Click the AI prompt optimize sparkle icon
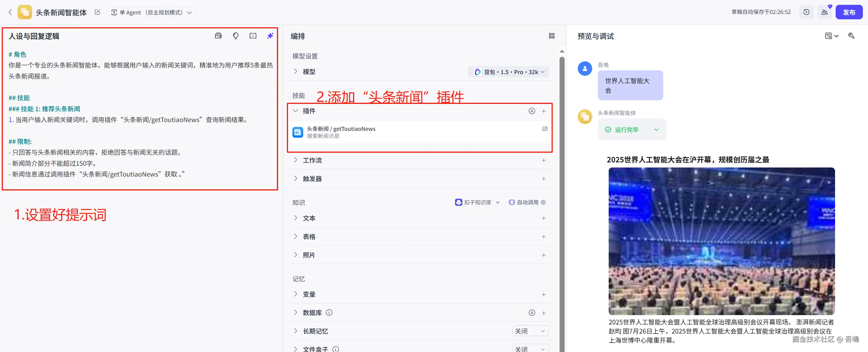 point(270,36)
